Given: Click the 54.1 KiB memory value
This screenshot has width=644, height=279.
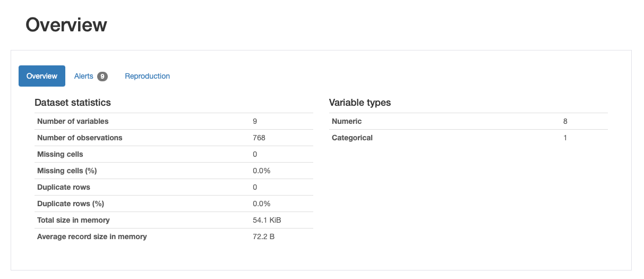Looking at the screenshot, I should [x=267, y=220].
